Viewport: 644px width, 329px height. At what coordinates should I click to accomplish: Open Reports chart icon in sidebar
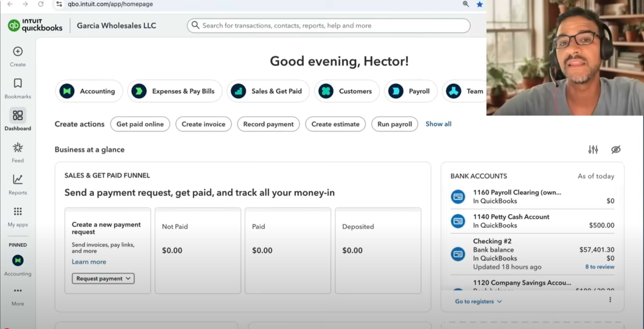coord(18,179)
